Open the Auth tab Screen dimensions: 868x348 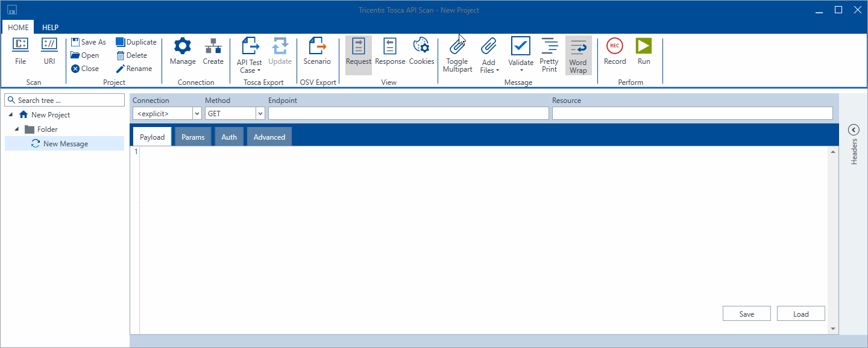229,137
